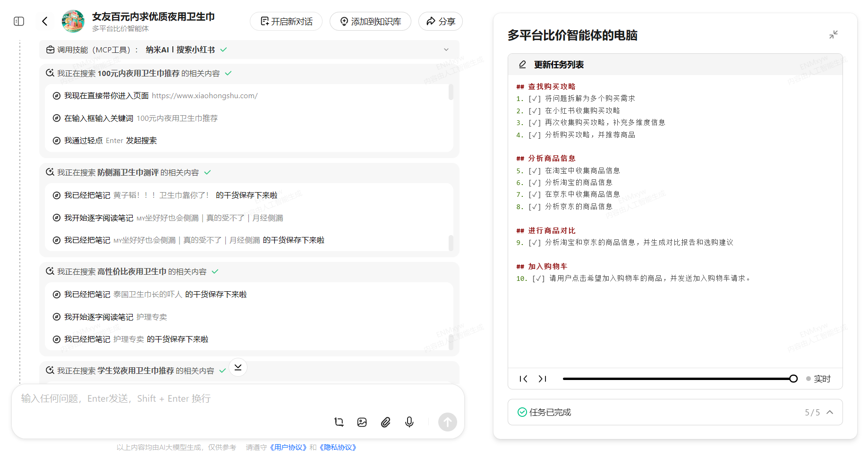
Task: Click the image upload icon
Action: click(x=362, y=422)
